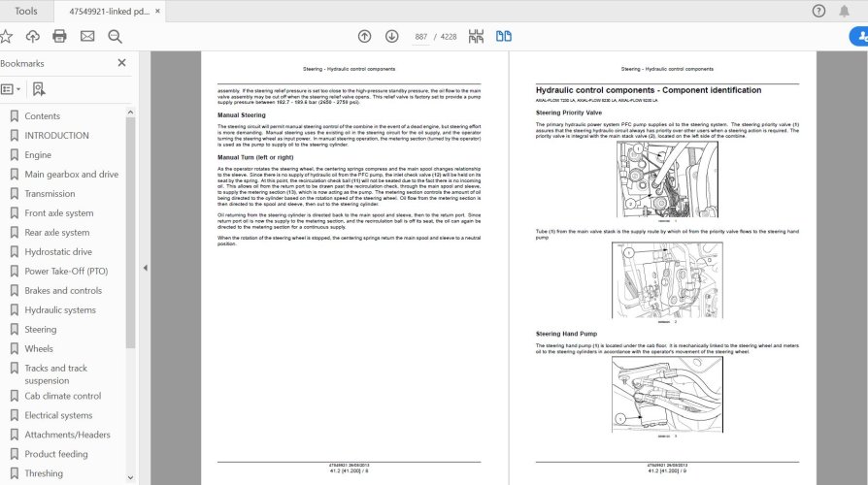This screenshot has width=868, height=485.
Task: Click total pages text 4228
Action: [449, 37]
